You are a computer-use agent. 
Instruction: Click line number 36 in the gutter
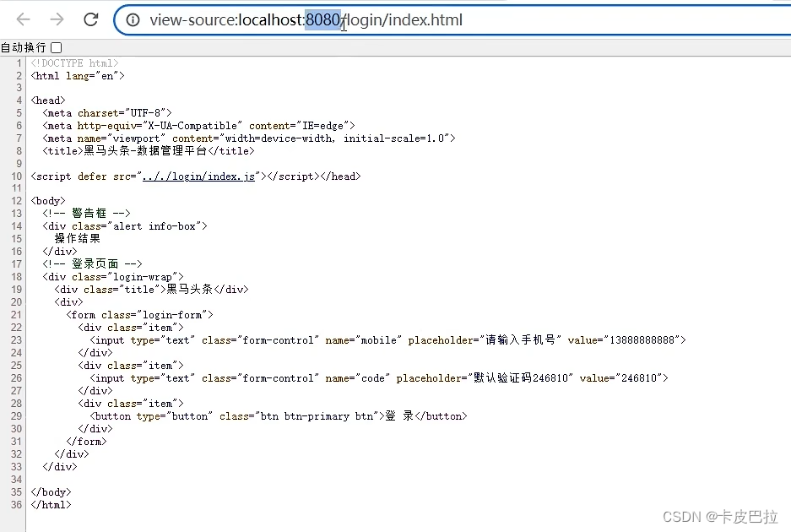[16, 505]
